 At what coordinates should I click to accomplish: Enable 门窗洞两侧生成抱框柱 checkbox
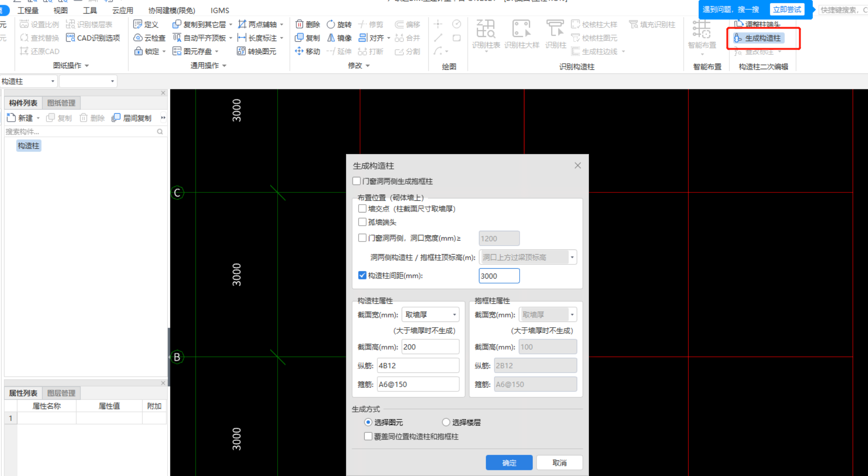[357, 181]
